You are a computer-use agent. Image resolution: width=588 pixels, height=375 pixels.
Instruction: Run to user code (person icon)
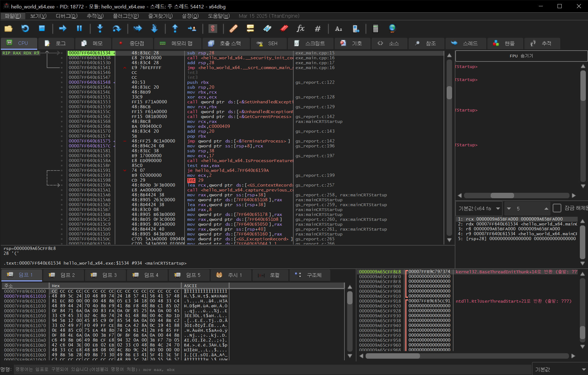pyautogui.click(x=192, y=29)
